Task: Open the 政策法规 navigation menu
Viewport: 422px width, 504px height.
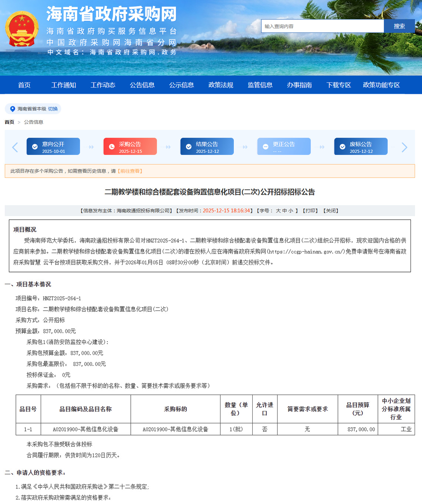Action: (x=220, y=85)
